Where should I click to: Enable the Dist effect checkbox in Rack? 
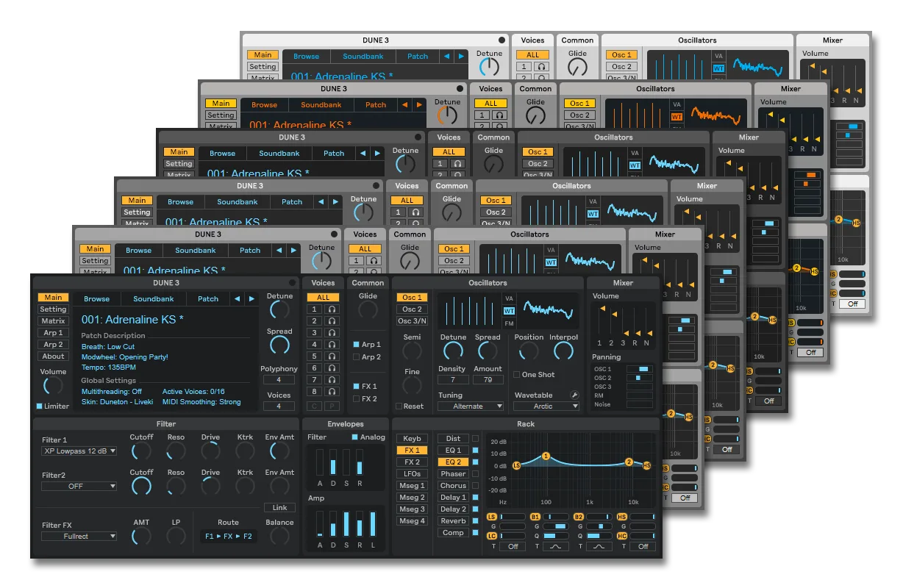tap(475, 439)
